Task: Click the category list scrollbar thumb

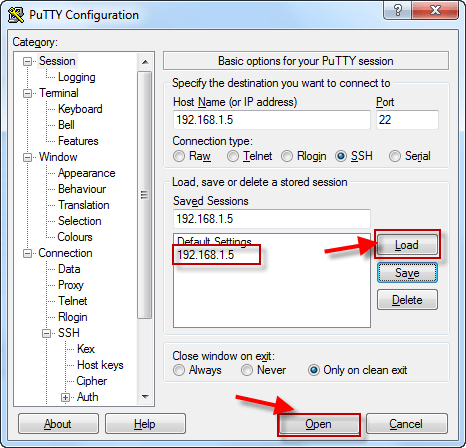Action: (x=144, y=195)
